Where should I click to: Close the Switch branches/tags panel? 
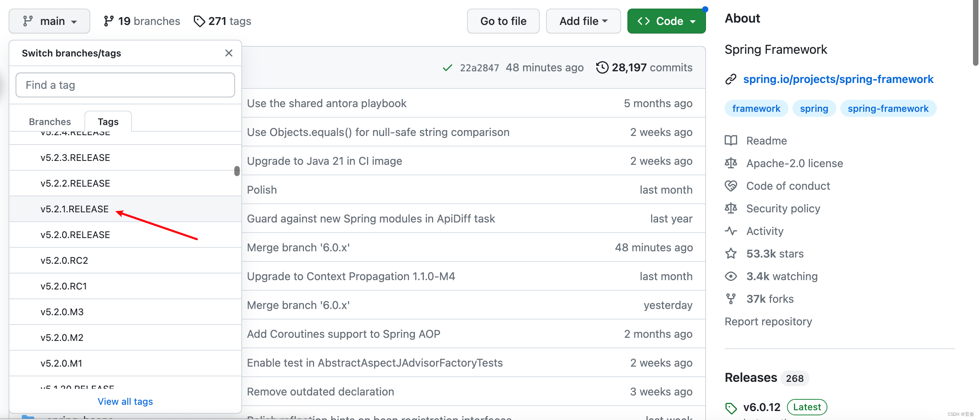[229, 53]
